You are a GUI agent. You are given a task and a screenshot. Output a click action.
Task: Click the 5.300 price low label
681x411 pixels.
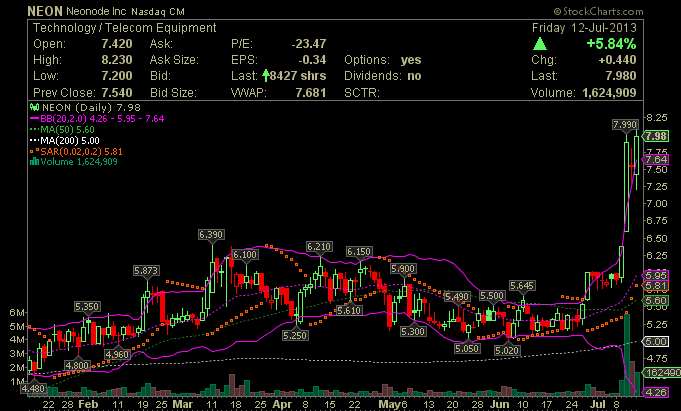tap(413, 331)
